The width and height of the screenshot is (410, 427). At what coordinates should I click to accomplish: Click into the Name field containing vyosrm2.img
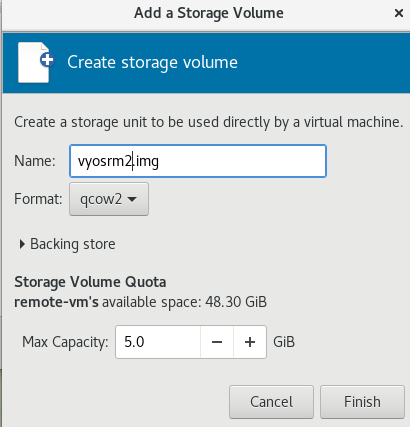[198, 161]
